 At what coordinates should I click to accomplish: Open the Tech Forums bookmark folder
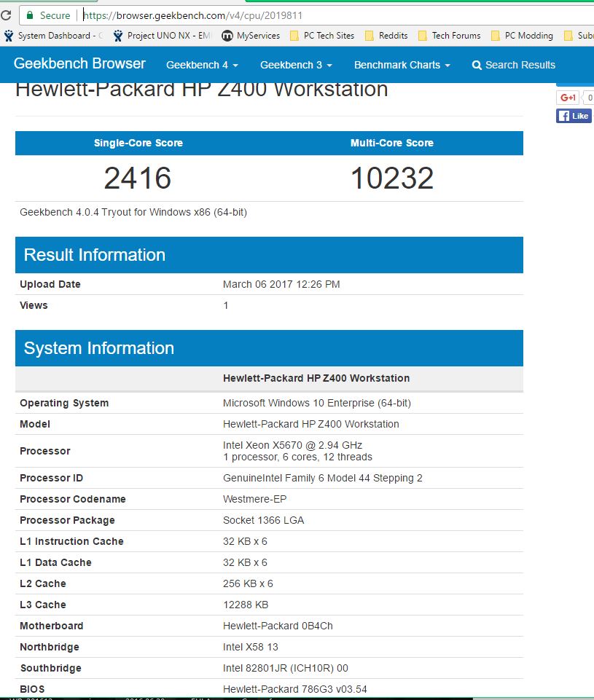point(449,36)
